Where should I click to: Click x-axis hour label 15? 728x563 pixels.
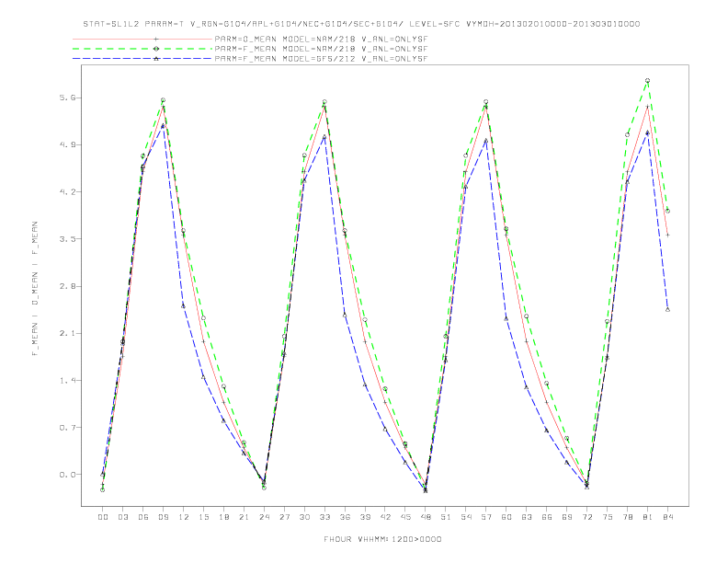tap(203, 517)
